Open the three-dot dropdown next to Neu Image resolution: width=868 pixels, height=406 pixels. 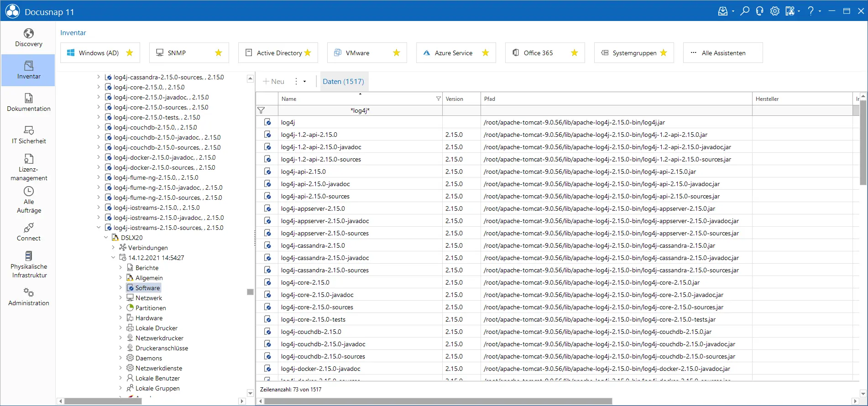point(299,82)
